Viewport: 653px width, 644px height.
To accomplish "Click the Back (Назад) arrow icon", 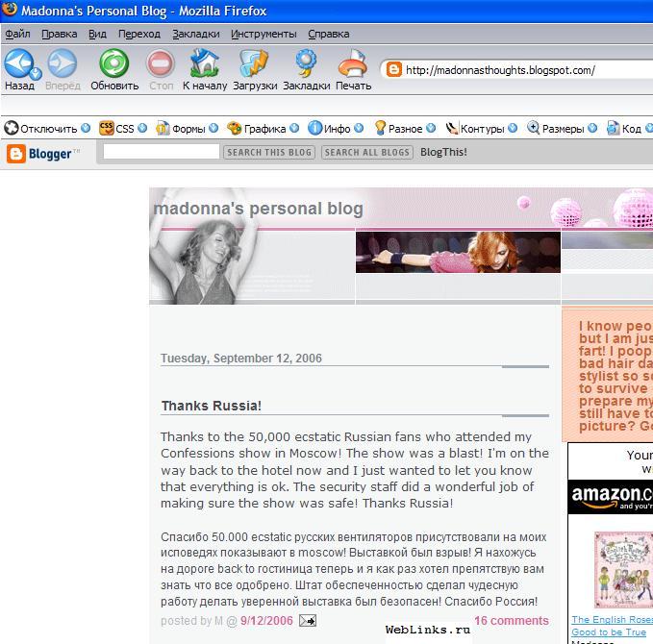I will 16,62.
